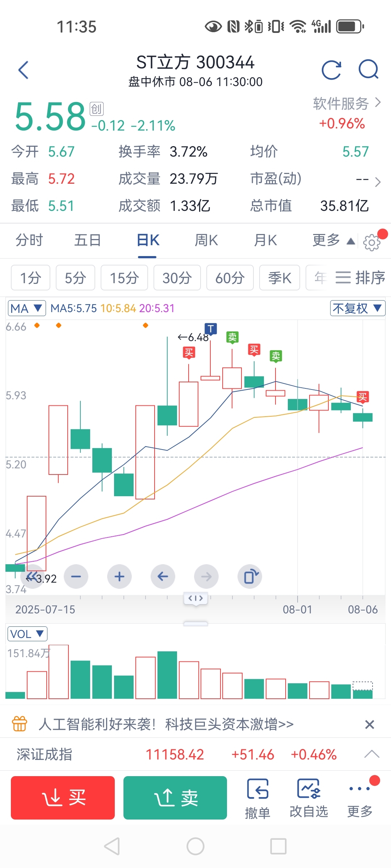391x868 pixels.
Task: Switch to the 分时 tab
Action: click(x=29, y=241)
